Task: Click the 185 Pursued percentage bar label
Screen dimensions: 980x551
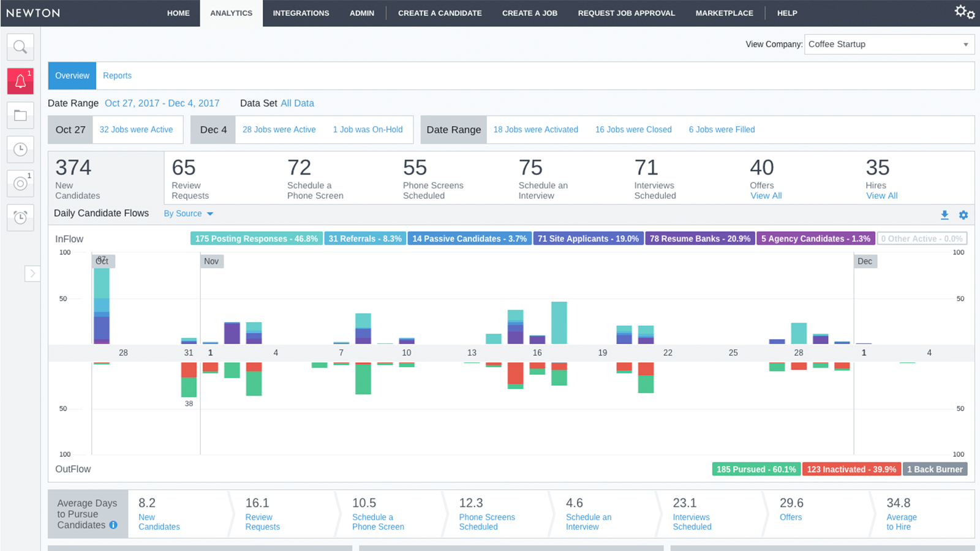Action: coord(756,469)
